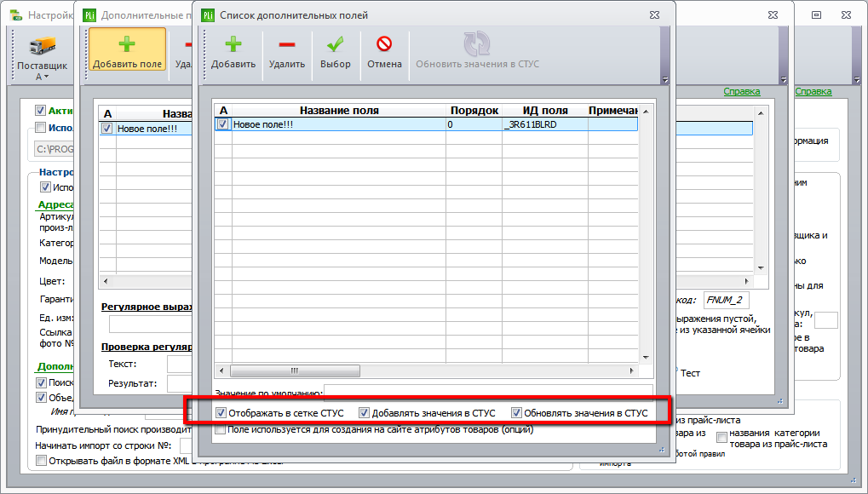Click the Значение по умолчанию input field
The image size is (868, 494).
coord(488,391)
